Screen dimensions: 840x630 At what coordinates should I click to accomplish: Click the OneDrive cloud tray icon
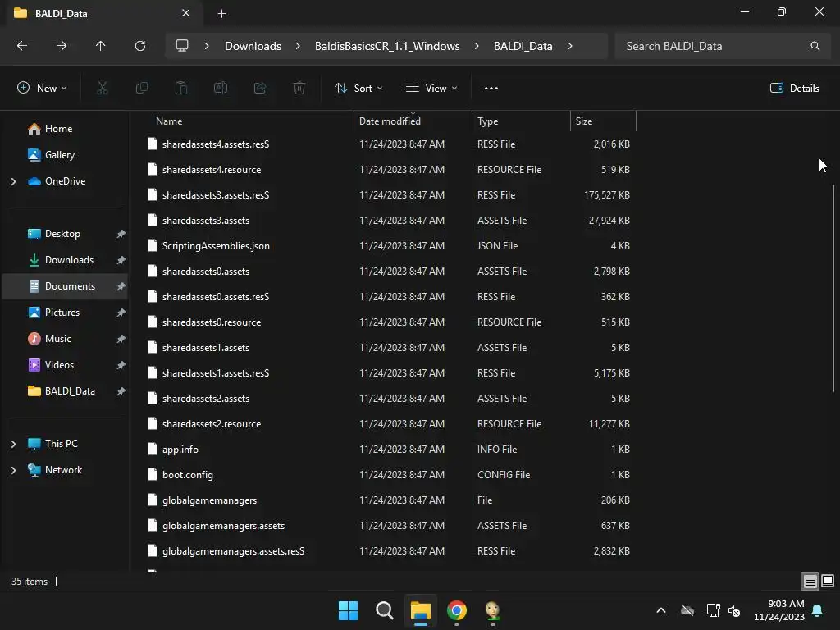click(x=687, y=610)
